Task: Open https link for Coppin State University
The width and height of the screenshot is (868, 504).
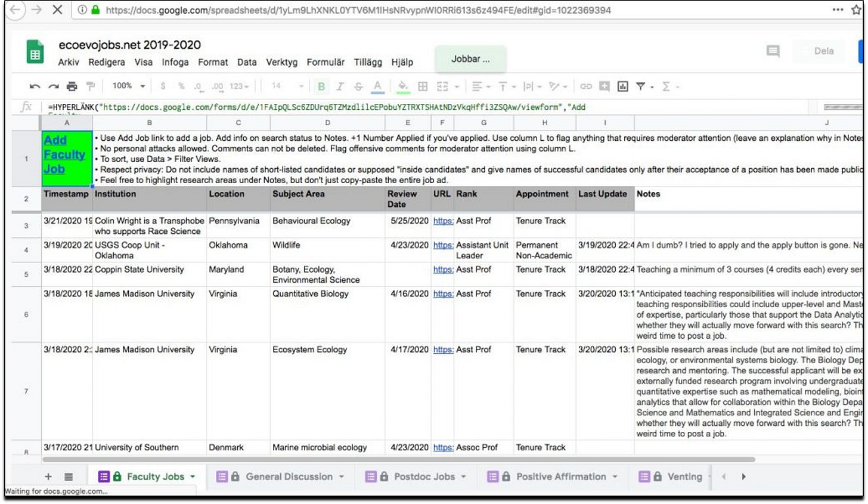Action: click(443, 270)
